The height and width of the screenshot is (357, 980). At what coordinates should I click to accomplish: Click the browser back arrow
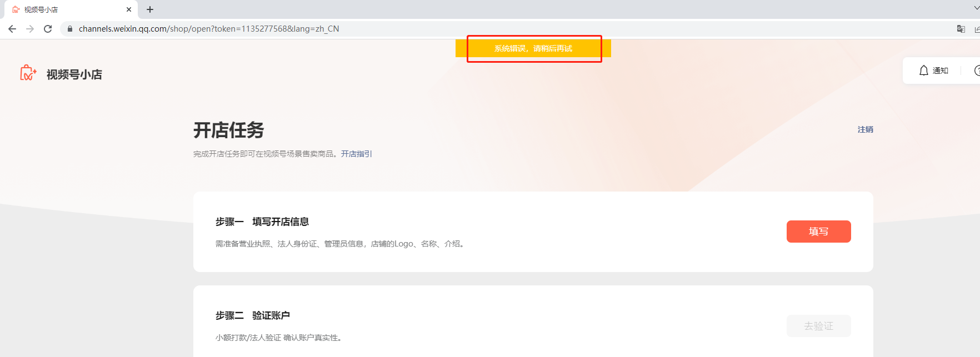(12, 29)
